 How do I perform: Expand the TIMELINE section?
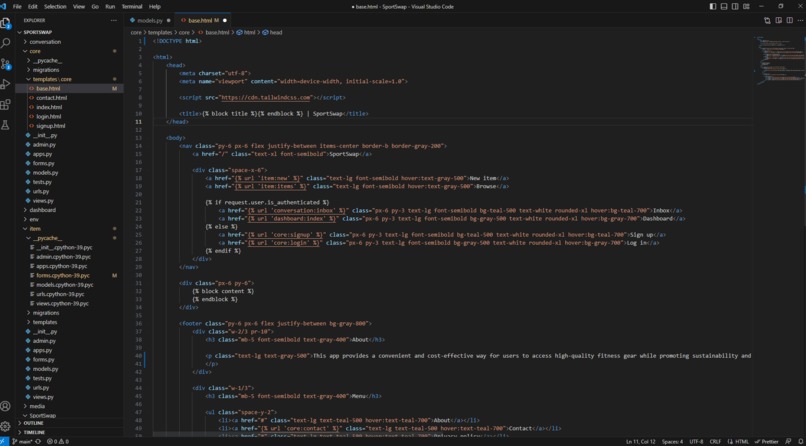click(x=34, y=432)
